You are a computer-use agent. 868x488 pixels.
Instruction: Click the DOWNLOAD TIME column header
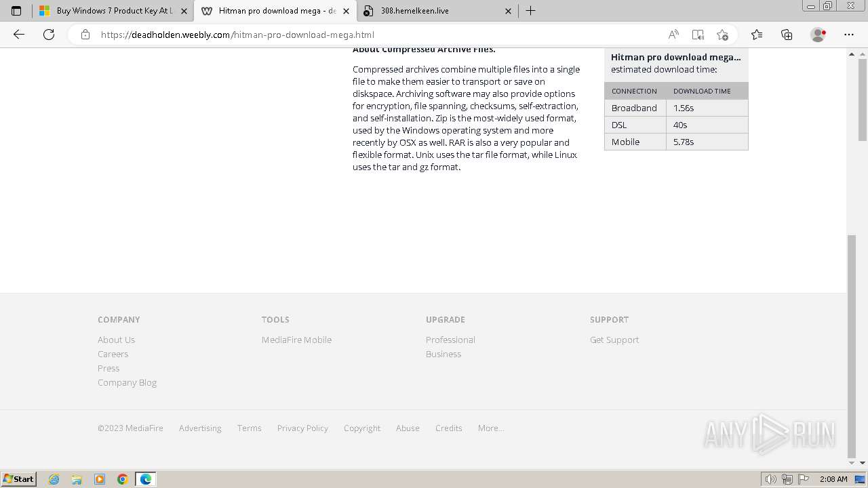pyautogui.click(x=707, y=91)
